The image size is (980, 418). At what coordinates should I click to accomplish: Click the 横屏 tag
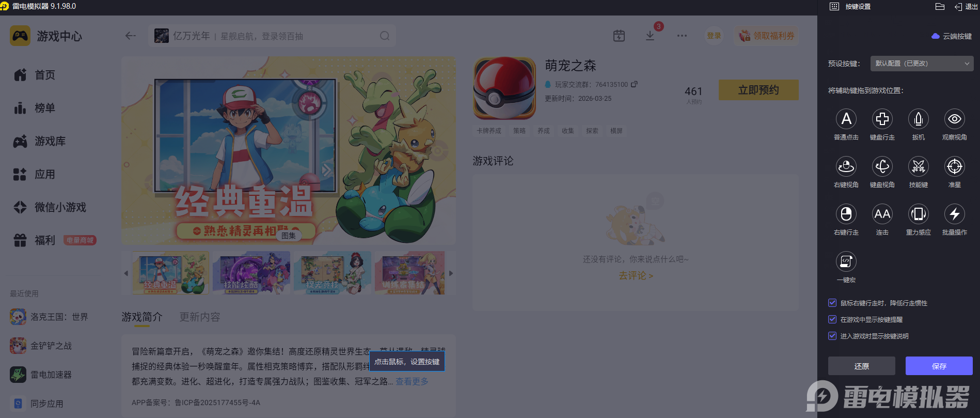(x=617, y=131)
